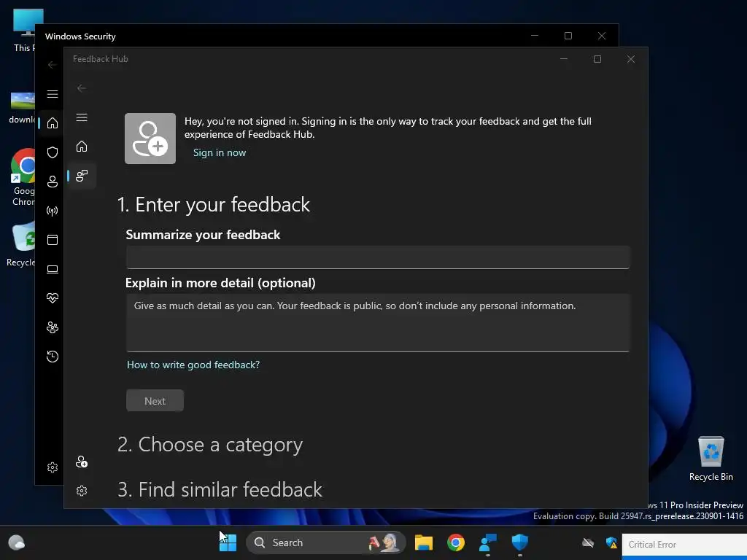Select This PC desktop icon
Screen dimensions: 747x560
click(x=25, y=30)
